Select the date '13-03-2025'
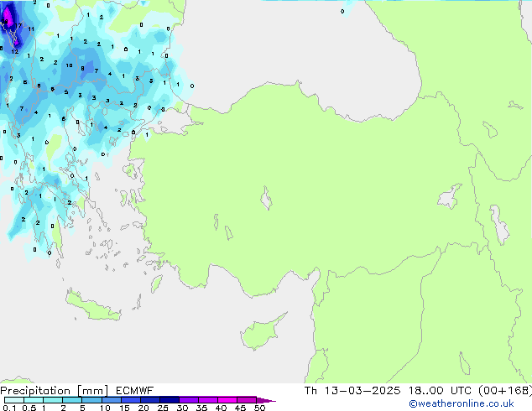 point(362,391)
